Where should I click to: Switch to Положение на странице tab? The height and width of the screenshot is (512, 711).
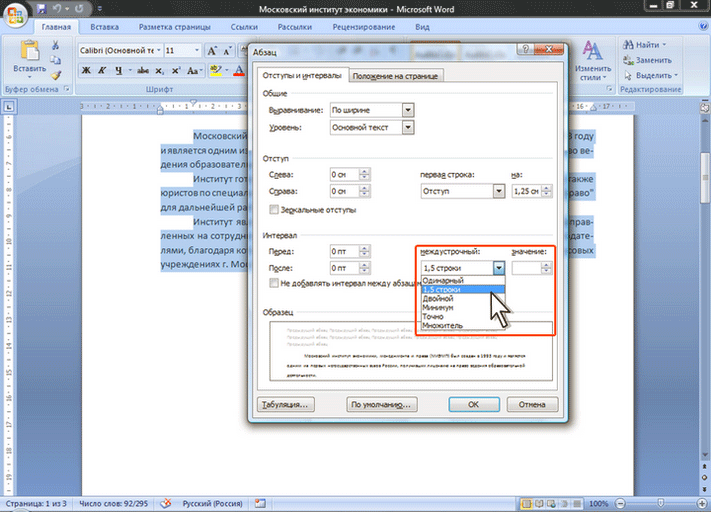[x=395, y=76]
